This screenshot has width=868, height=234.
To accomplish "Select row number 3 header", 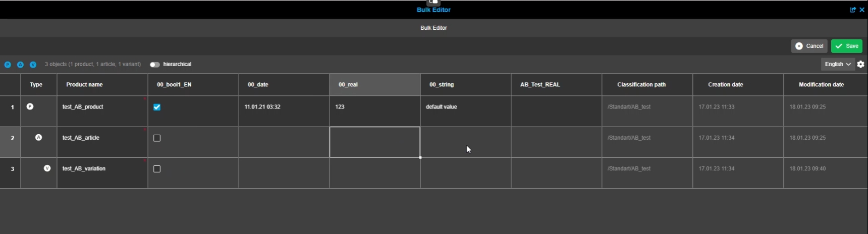I will pyautogui.click(x=10, y=173).
